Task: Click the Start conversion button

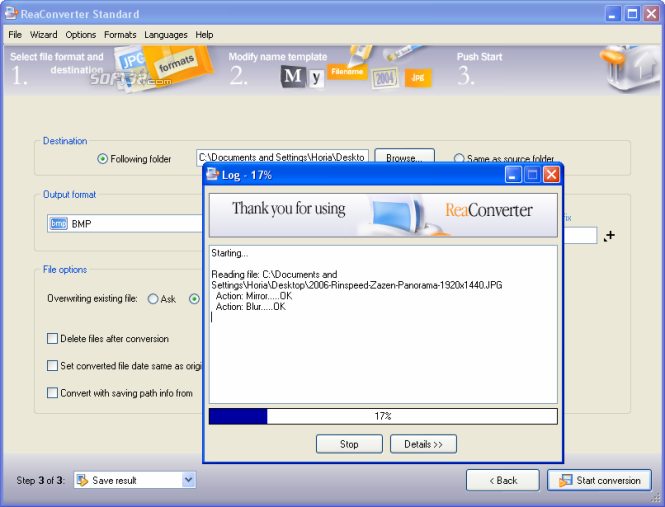Action: coord(599,480)
